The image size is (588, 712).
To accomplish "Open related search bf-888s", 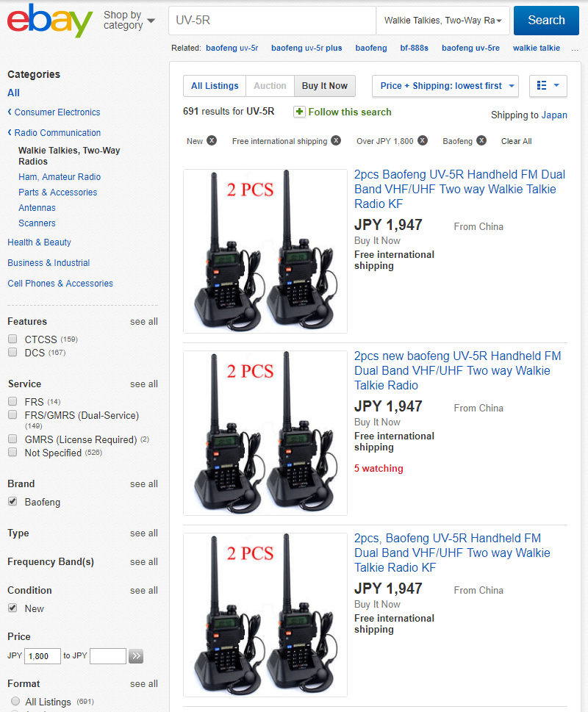I will (x=414, y=48).
